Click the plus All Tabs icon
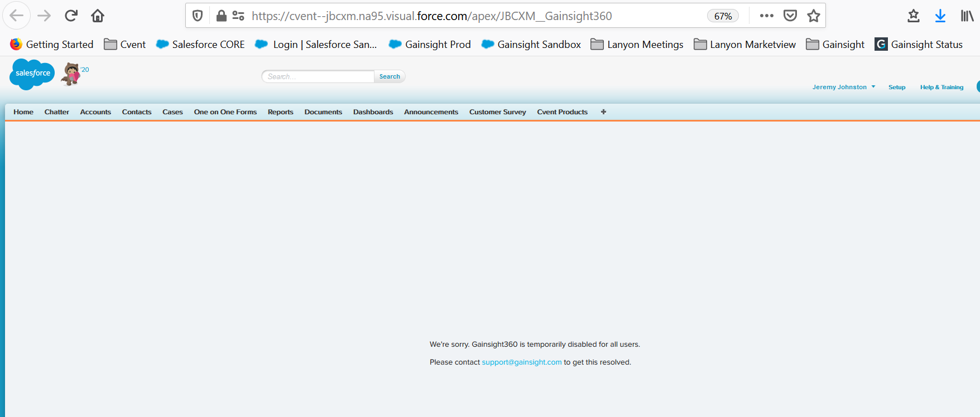Screen dimensions: 980x417 tap(603, 112)
